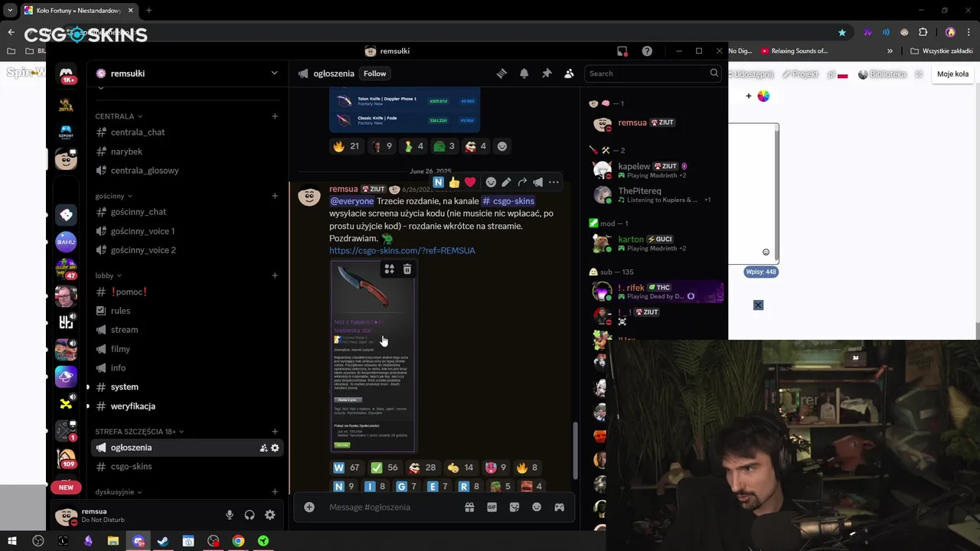The image size is (980, 551).
Task: Click edit message pencil icon
Action: [506, 182]
